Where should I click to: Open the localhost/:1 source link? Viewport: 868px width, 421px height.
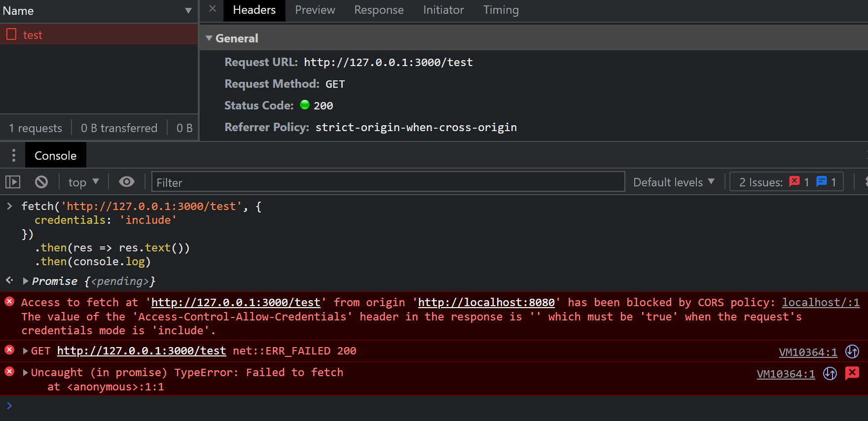(x=820, y=303)
